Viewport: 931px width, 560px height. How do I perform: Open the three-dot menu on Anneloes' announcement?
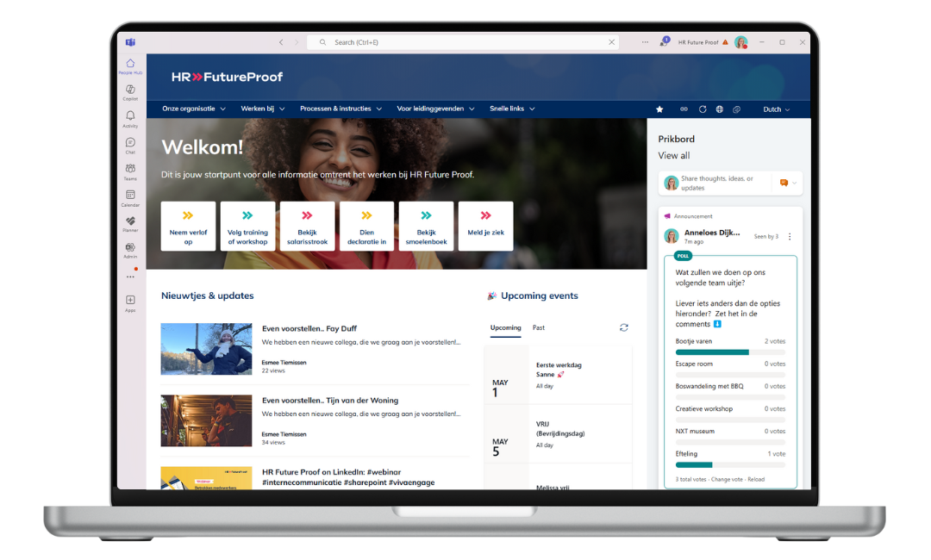(x=790, y=236)
